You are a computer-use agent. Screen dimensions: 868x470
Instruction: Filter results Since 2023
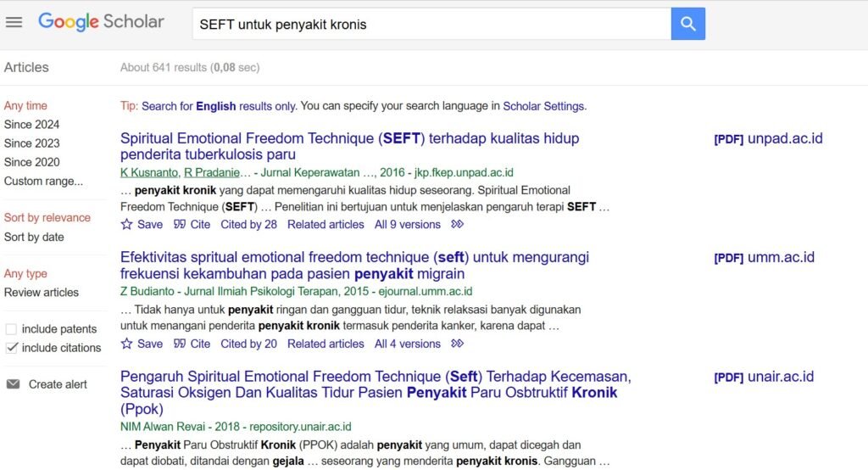31,143
